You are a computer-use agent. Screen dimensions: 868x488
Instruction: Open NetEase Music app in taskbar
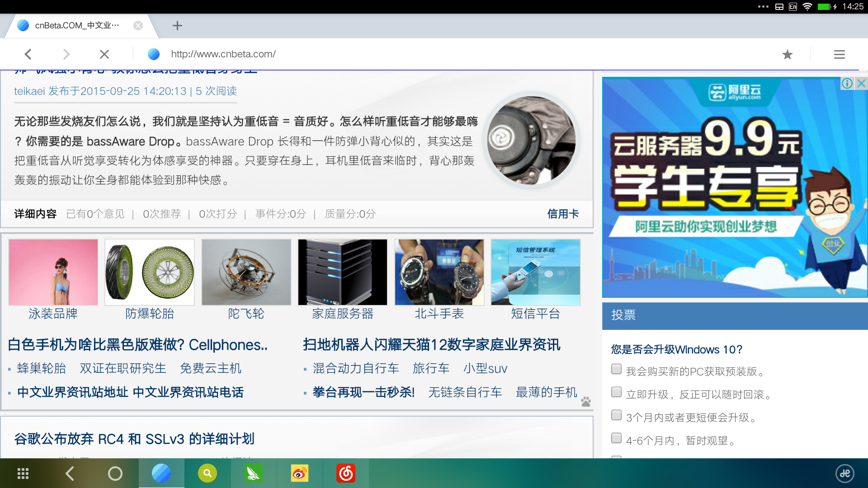(346, 474)
